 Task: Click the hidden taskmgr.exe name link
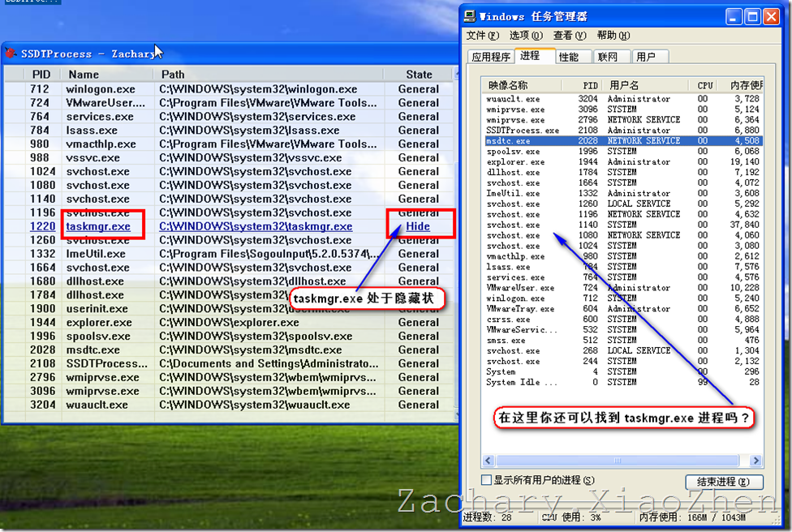tap(98, 226)
